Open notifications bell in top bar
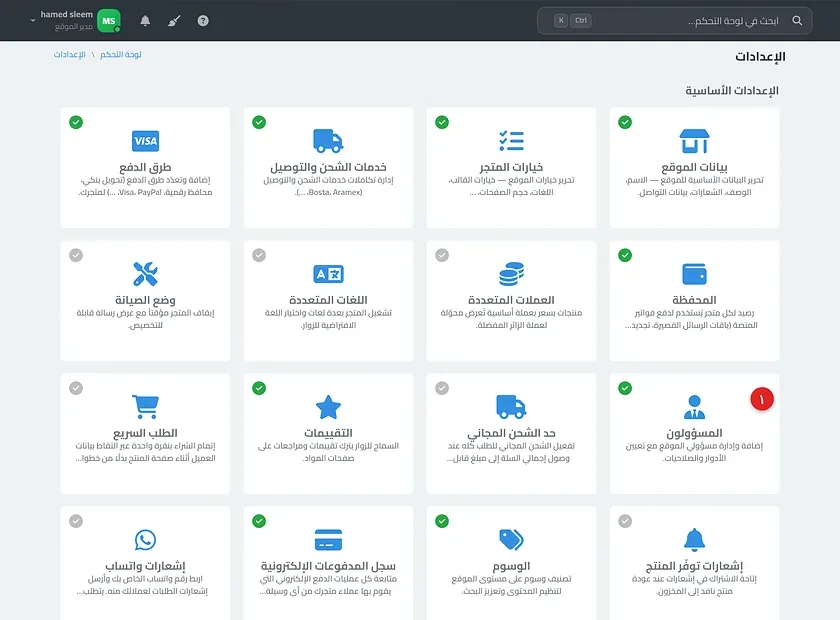This screenshot has width=840, height=620. pos(145,20)
